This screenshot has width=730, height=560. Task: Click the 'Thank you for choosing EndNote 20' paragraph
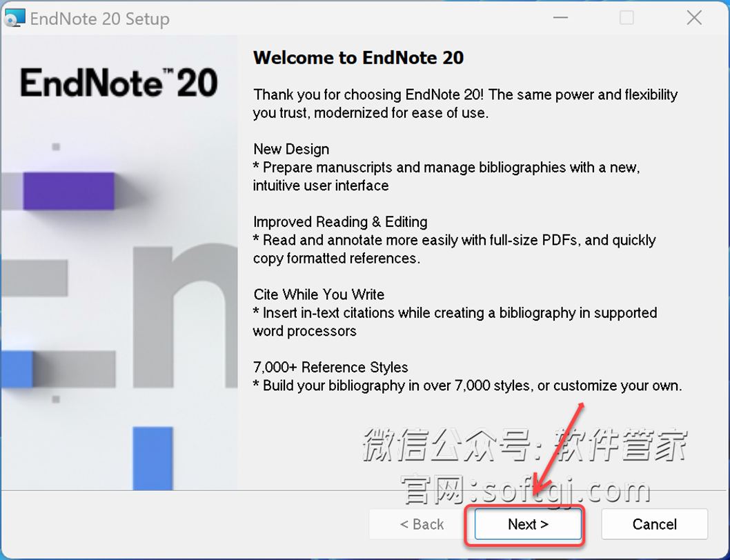coord(466,103)
